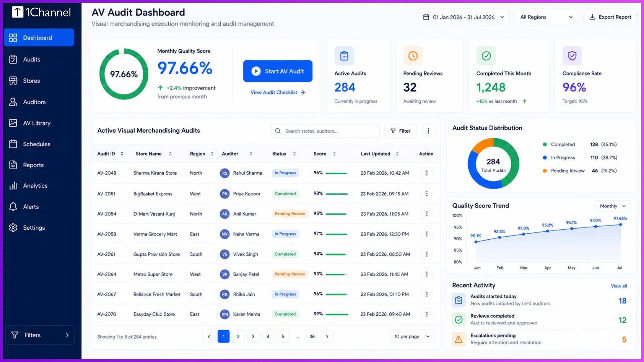Click the Jul 97.66% trend data point

click(x=620, y=225)
